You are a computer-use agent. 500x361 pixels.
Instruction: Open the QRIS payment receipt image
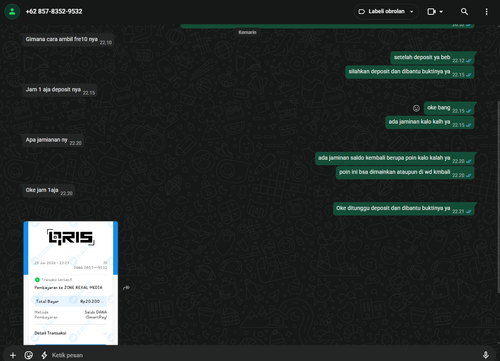click(x=71, y=283)
